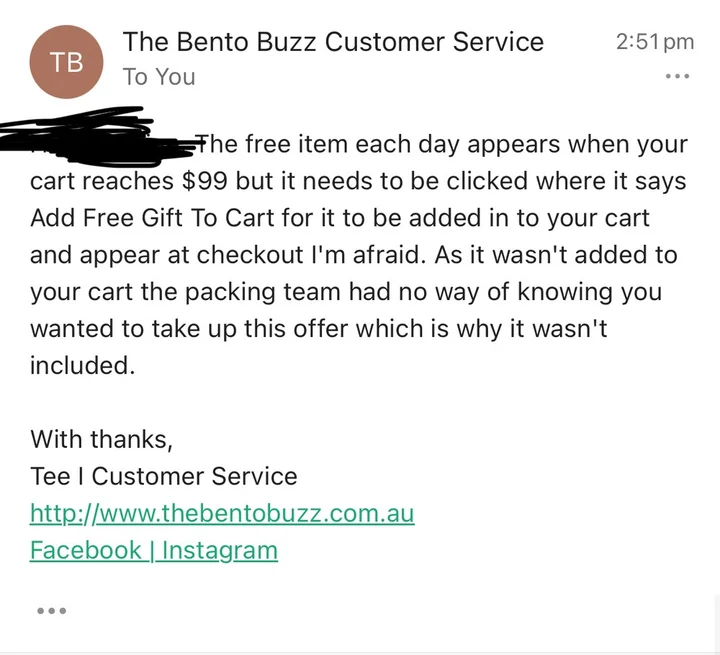The width and height of the screenshot is (720, 655).
Task: Expand recipient details at "To You"
Action: coord(159,77)
